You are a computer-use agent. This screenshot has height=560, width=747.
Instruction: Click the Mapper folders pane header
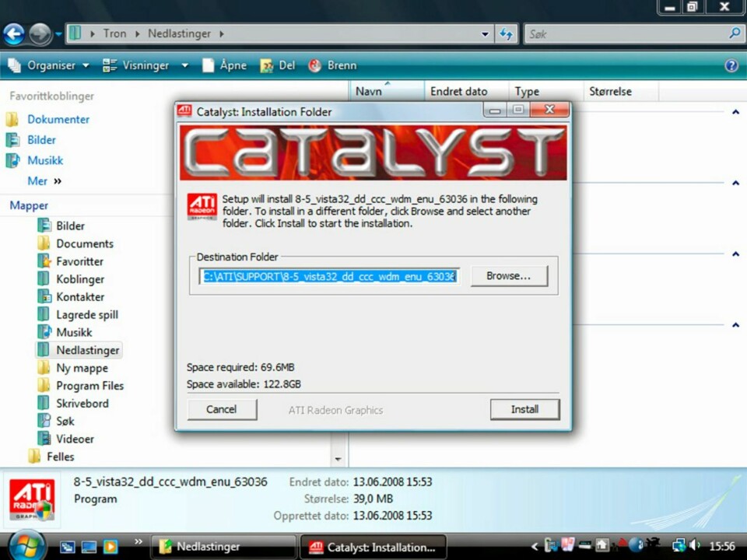(29, 205)
